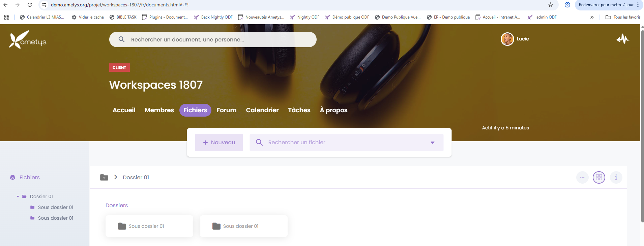The image size is (644, 246).
Task: Select first Sous dossier 01 in the tree
Action: (x=56, y=207)
